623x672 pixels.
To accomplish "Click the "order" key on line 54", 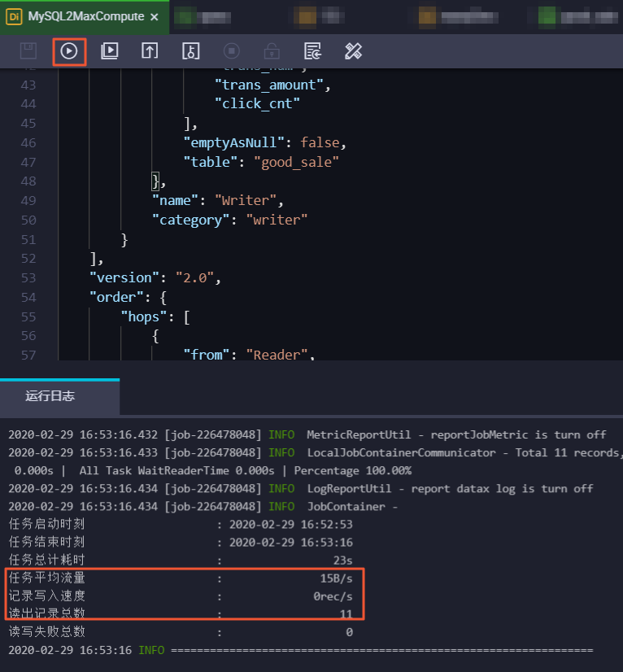I will [116, 297].
